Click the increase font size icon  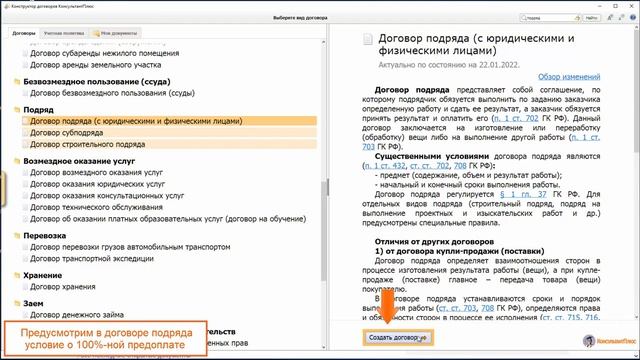pos(610,18)
